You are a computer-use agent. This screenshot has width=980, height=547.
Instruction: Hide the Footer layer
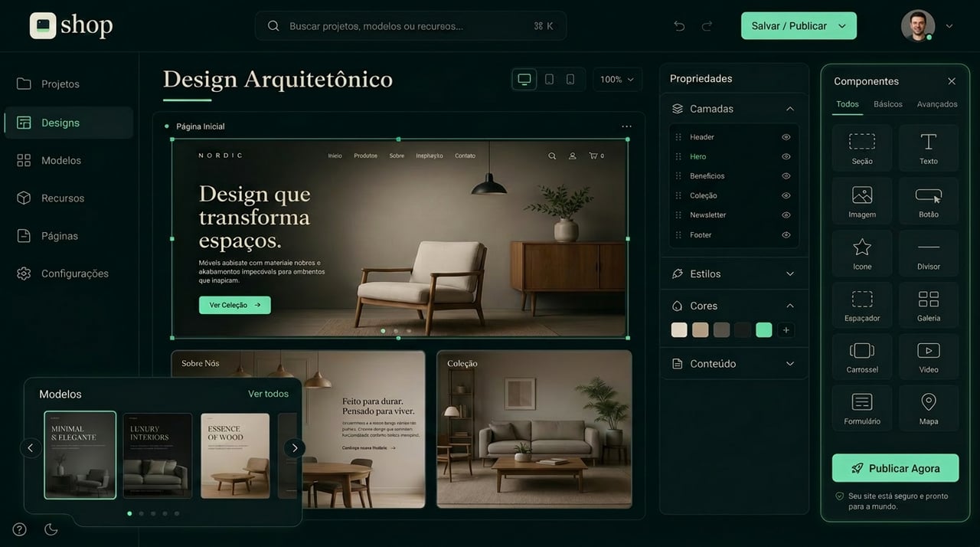coord(786,235)
